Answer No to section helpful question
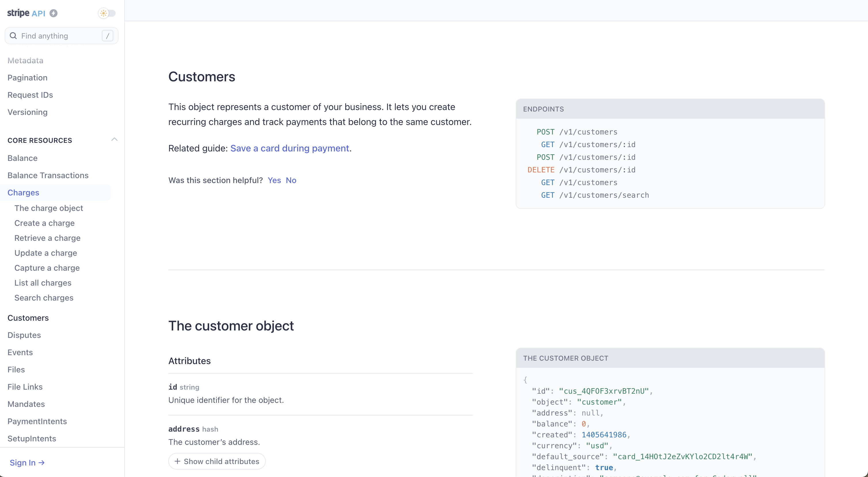Image resolution: width=868 pixels, height=477 pixels. [291, 180]
